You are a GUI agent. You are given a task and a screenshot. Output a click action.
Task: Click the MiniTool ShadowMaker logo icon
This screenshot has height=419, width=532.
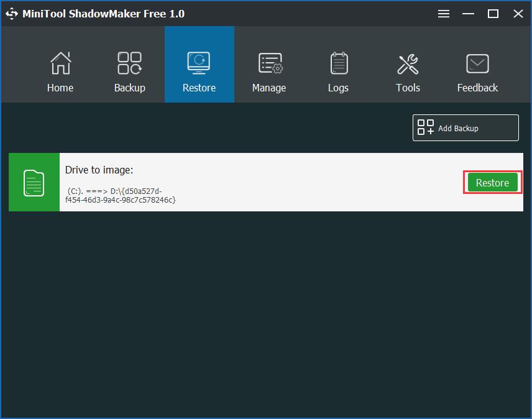click(x=12, y=14)
